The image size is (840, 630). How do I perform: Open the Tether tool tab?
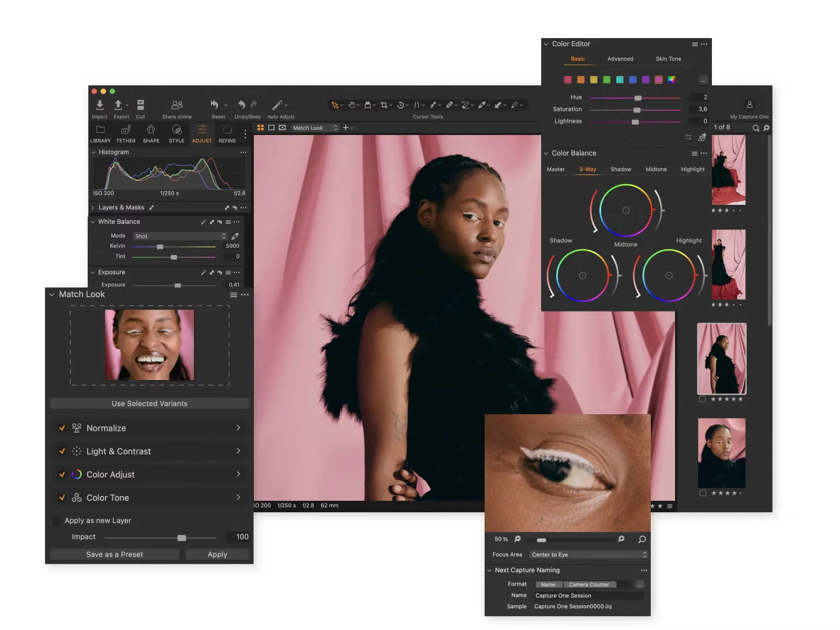pos(126,133)
